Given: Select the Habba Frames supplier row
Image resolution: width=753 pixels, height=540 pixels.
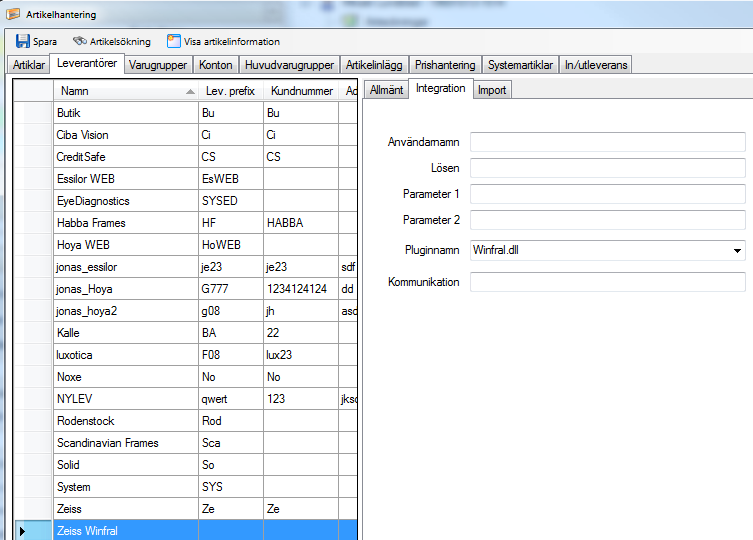Looking at the screenshot, I should [x=185, y=223].
